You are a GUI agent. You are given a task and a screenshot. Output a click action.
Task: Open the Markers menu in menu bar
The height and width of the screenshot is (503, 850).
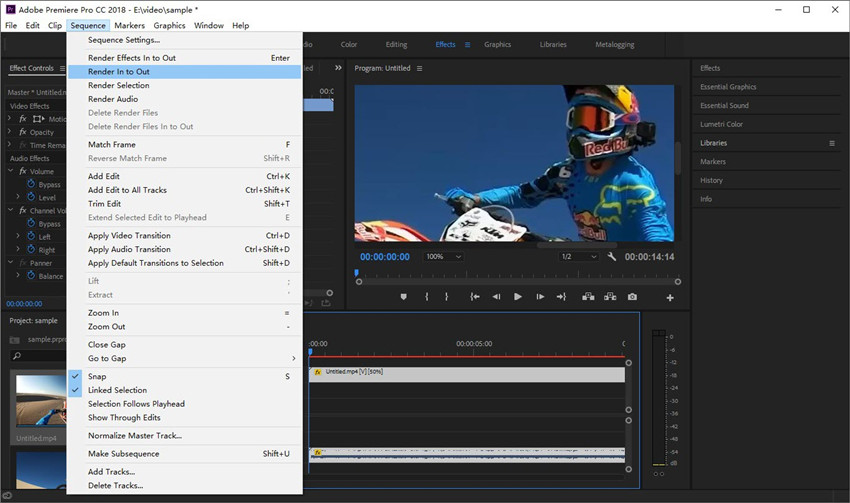coord(129,25)
